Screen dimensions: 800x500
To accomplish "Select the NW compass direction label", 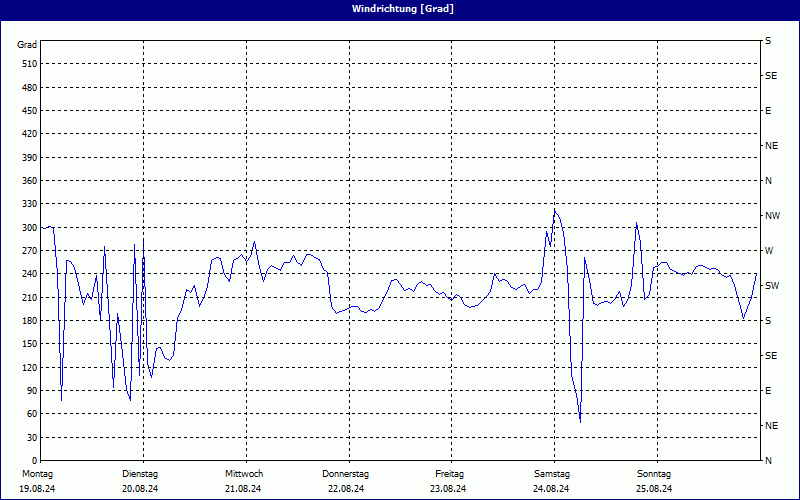I will (772, 216).
